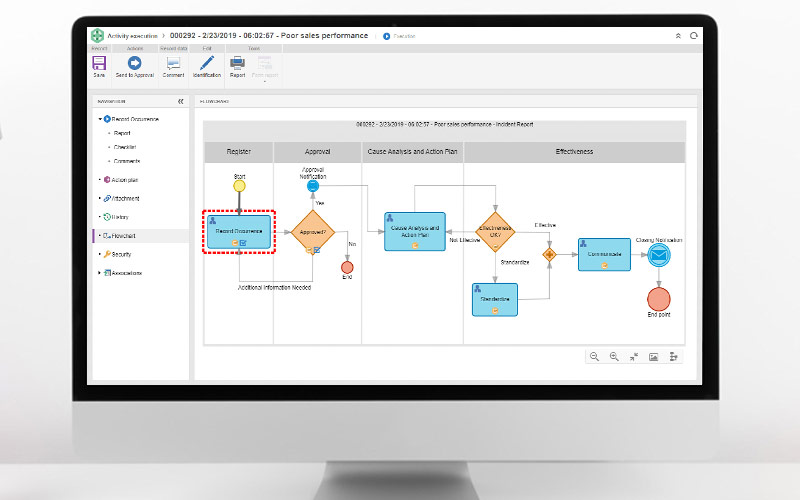The height and width of the screenshot is (500, 800).
Task: Click the fit-to-screen arrows icon
Action: click(634, 356)
